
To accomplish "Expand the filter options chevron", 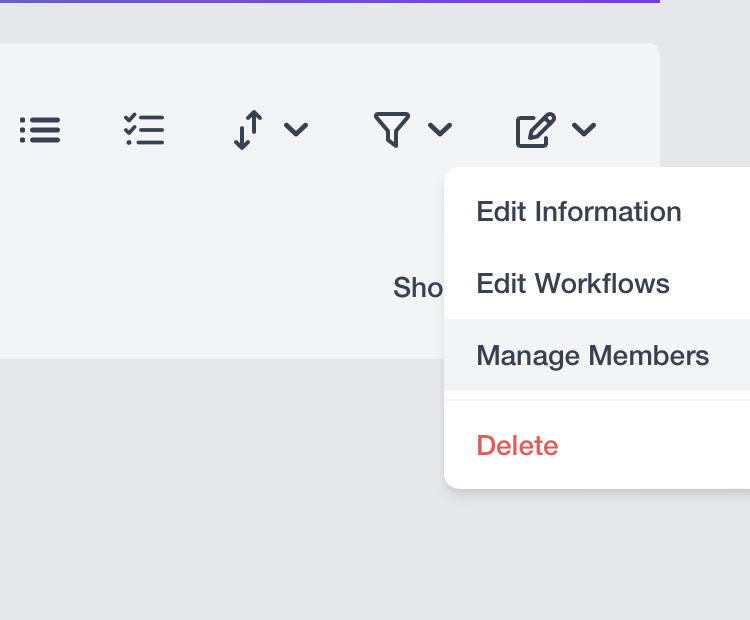I will point(440,130).
